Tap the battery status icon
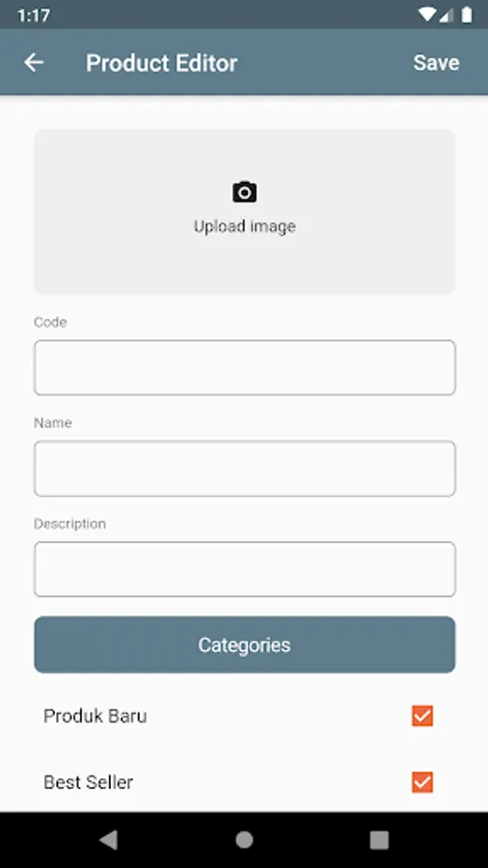Viewport: 488px width, 868px height. (467, 14)
